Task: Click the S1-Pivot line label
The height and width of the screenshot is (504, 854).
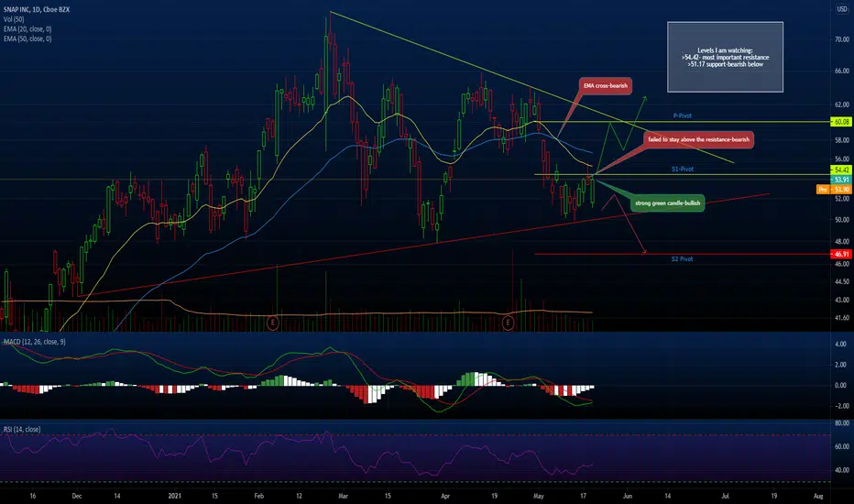Action: 683,169
